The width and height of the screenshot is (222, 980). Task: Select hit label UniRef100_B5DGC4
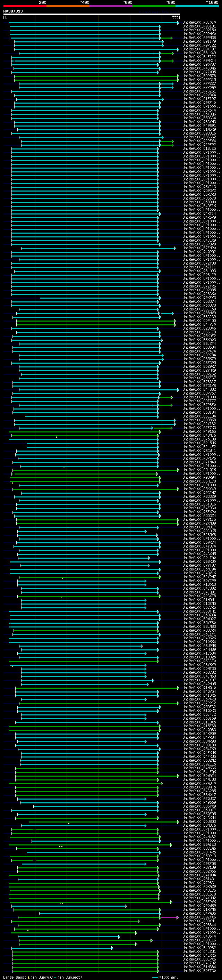pyautogui.click(x=199, y=118)
